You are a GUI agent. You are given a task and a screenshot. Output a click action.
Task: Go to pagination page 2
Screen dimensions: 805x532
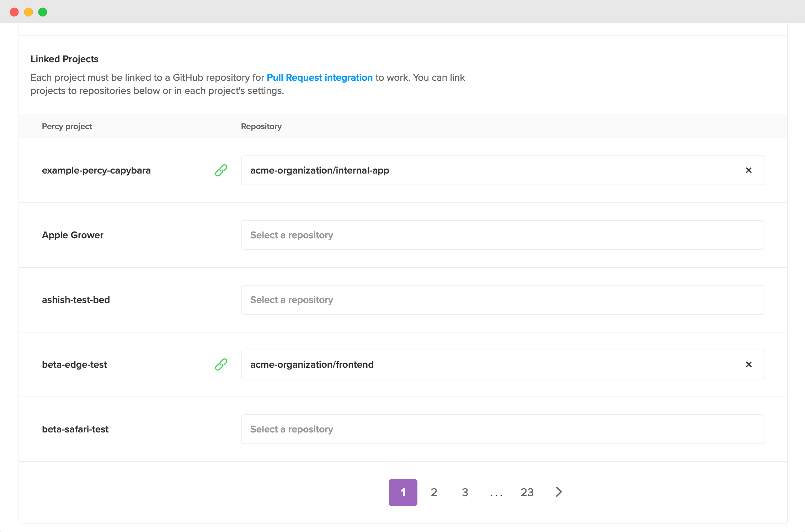click(434, 492)
